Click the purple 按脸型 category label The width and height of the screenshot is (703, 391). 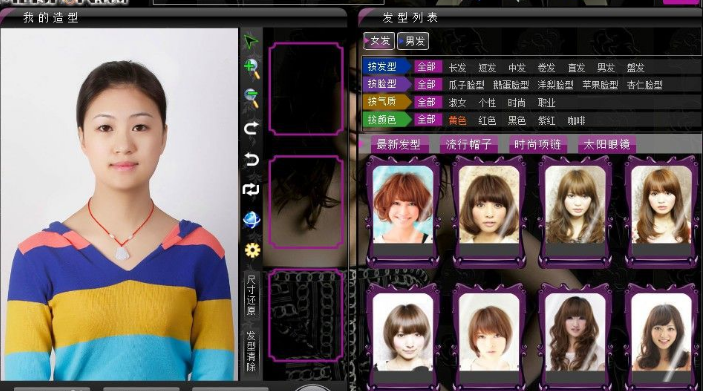point(386,84)
